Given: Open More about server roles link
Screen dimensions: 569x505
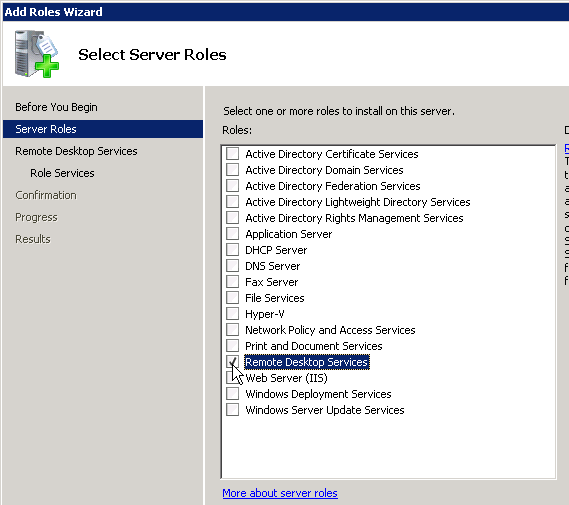Looking at the screenshot, I should [280, 493].
